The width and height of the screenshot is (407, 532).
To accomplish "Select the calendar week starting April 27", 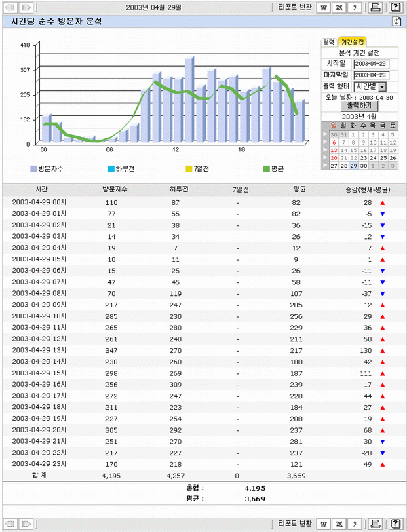I will 325,166.
